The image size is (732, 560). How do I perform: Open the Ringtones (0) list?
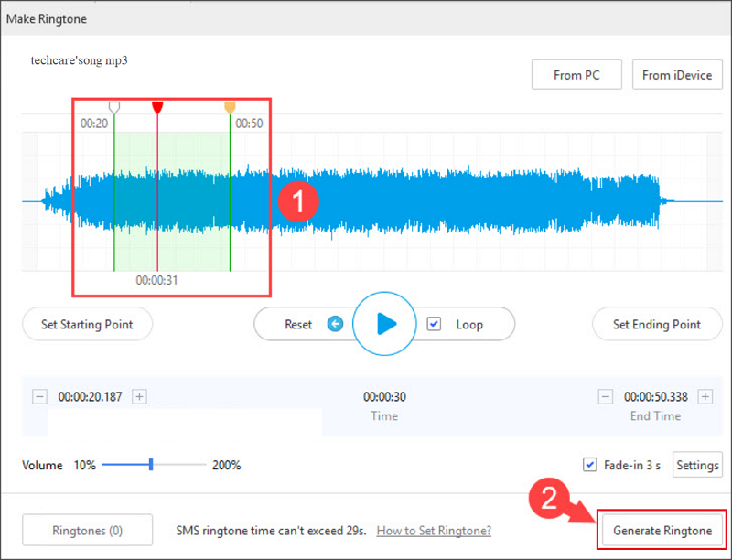[x=88, y=531]
